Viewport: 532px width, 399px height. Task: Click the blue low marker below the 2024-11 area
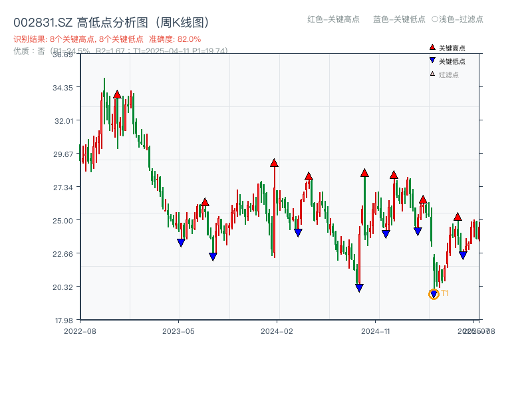point(386,234)
